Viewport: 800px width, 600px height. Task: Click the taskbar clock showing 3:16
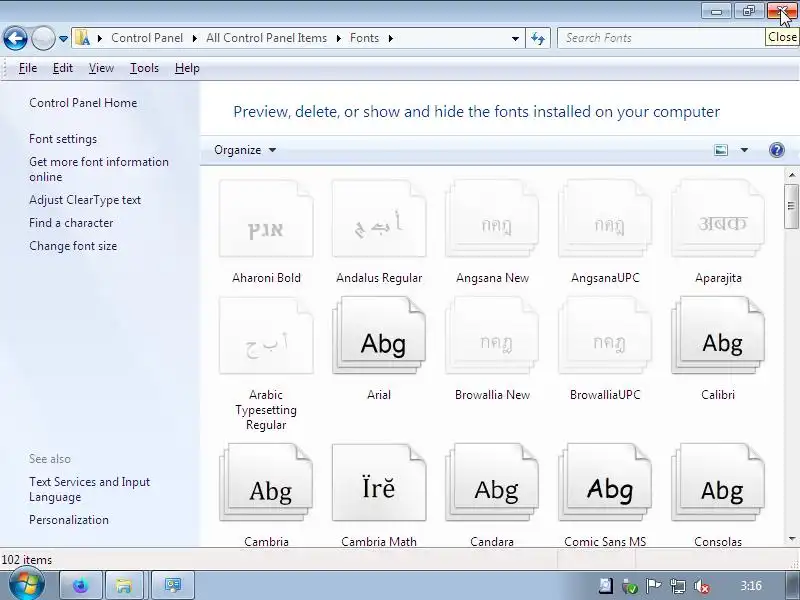coord(751,586)
